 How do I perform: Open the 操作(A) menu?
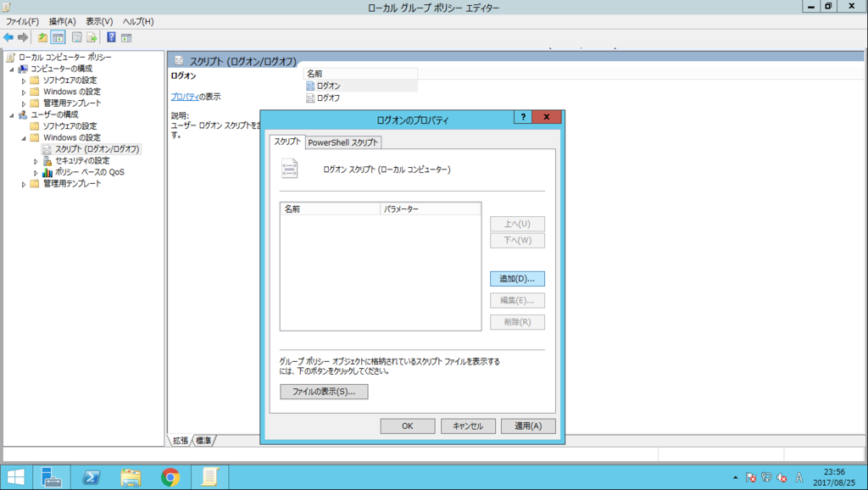(x=62, y=21)
